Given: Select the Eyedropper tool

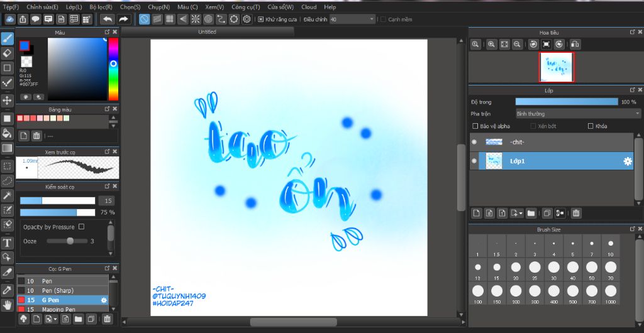Looking at the screenshot, I should (x=8, y=290).
